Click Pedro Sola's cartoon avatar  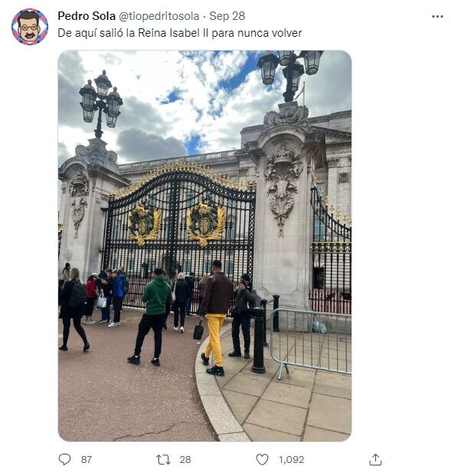[30, 27]
